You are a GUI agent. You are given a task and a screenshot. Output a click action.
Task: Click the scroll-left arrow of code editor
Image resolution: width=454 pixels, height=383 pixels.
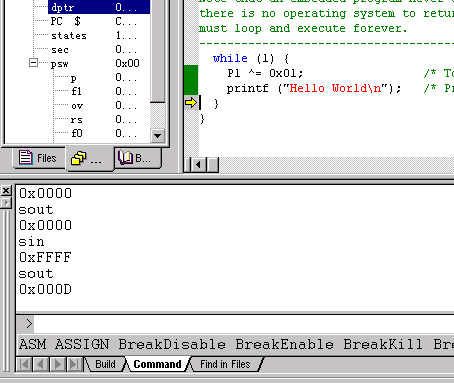199,165
